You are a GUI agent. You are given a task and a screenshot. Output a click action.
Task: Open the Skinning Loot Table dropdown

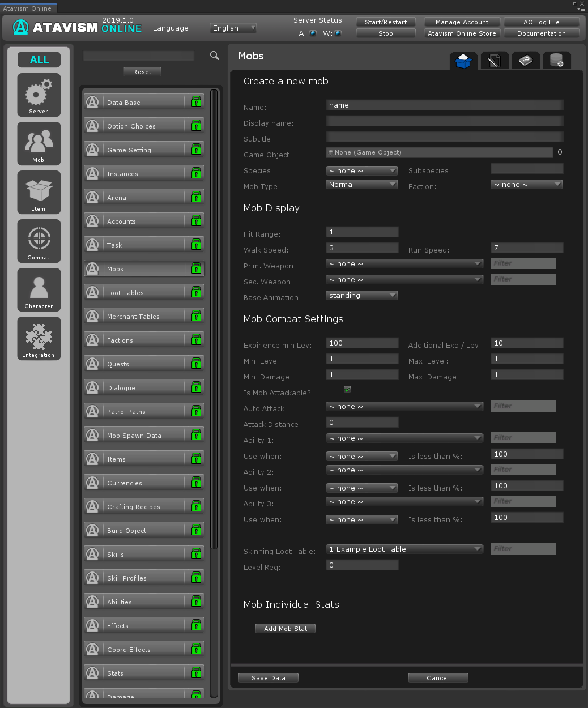click(x=404, y=549)
